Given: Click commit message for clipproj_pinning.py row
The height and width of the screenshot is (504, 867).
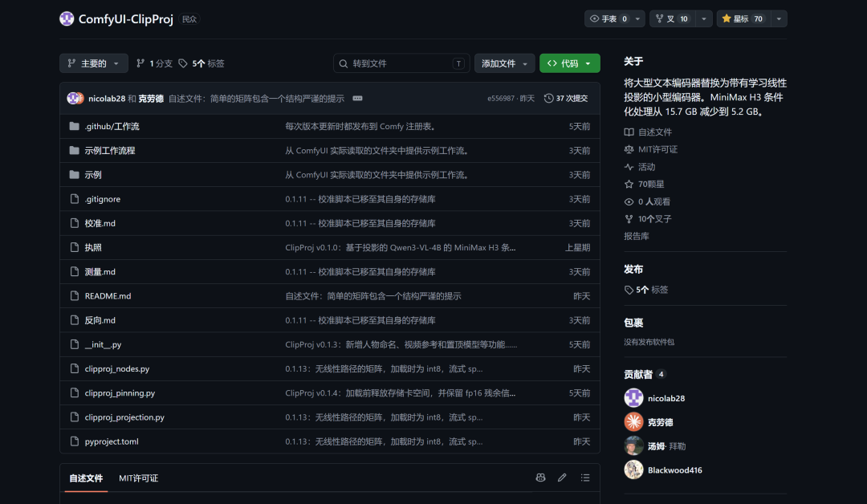Looking at the screenshot, I should (x=401, y=393).
